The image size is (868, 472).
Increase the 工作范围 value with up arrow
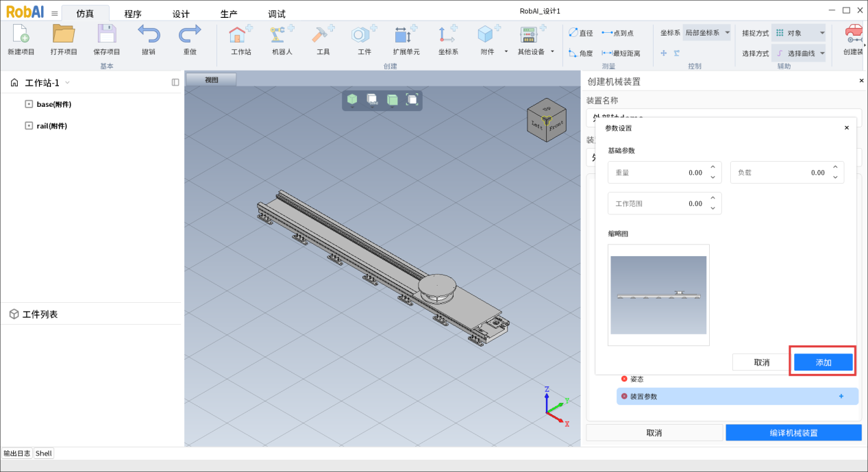point(712,199)
